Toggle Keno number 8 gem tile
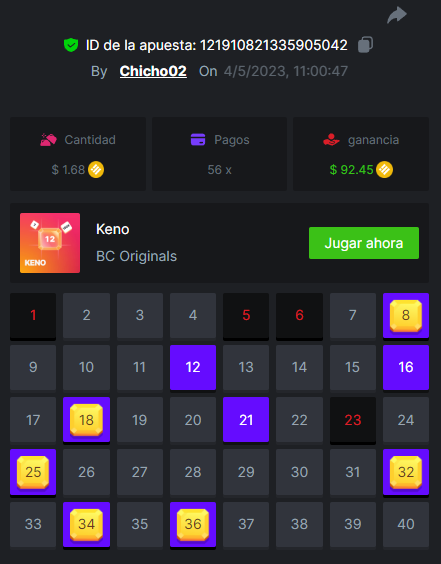This screenshot has width=441, height=564. (x=406, y=315)
